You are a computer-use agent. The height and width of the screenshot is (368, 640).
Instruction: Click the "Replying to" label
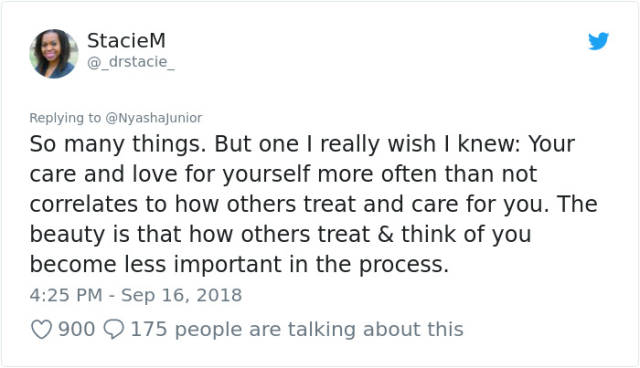65,118
